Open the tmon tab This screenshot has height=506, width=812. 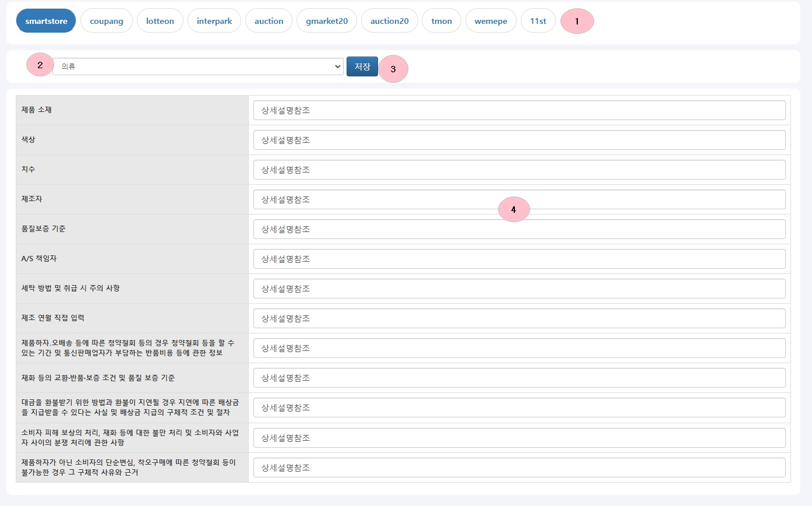(442, 21)
